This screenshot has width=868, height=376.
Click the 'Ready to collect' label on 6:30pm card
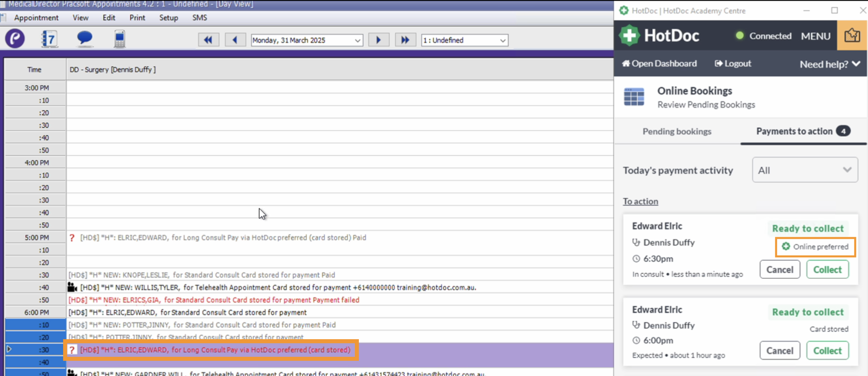tap(808, 228)
